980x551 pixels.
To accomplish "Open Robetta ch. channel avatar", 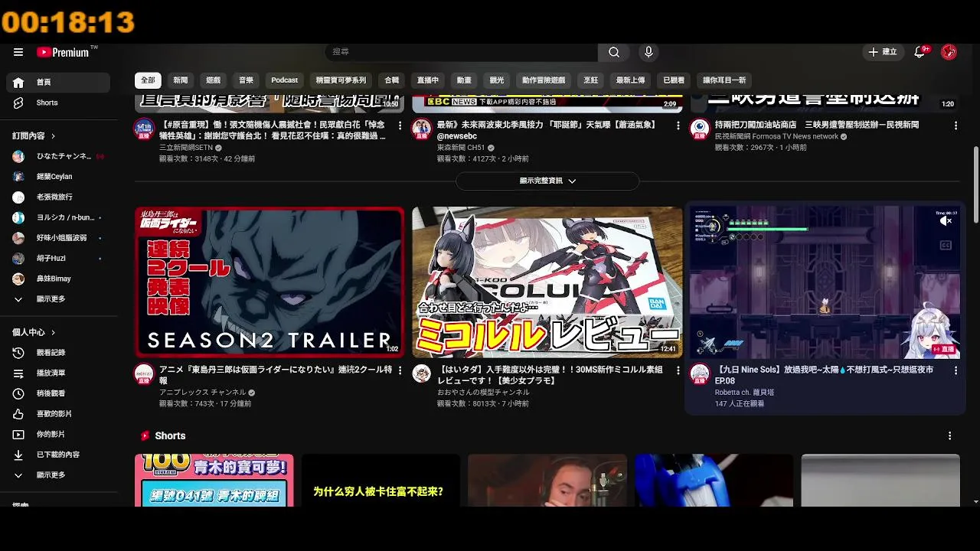I will click(x=699, y=373).
